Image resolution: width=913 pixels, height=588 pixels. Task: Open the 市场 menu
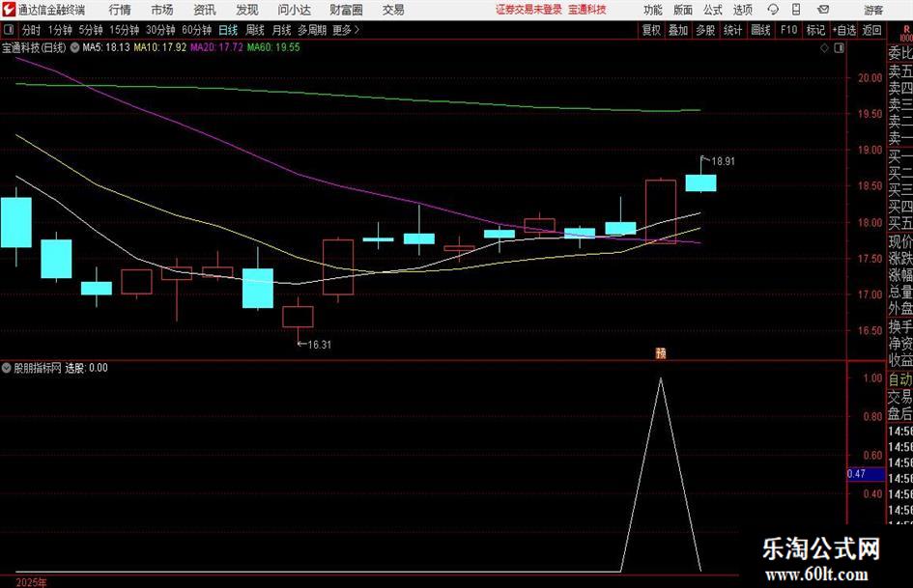[x=162, y=10]
